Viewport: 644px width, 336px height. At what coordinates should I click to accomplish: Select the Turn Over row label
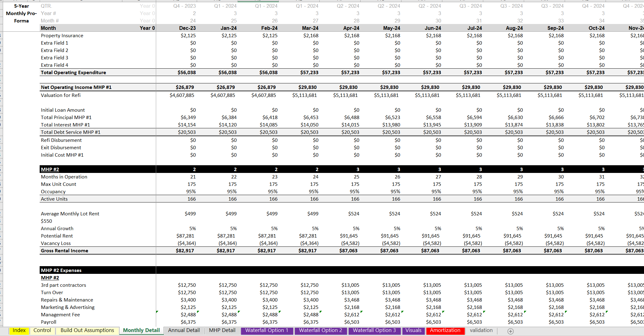(52, 293)
